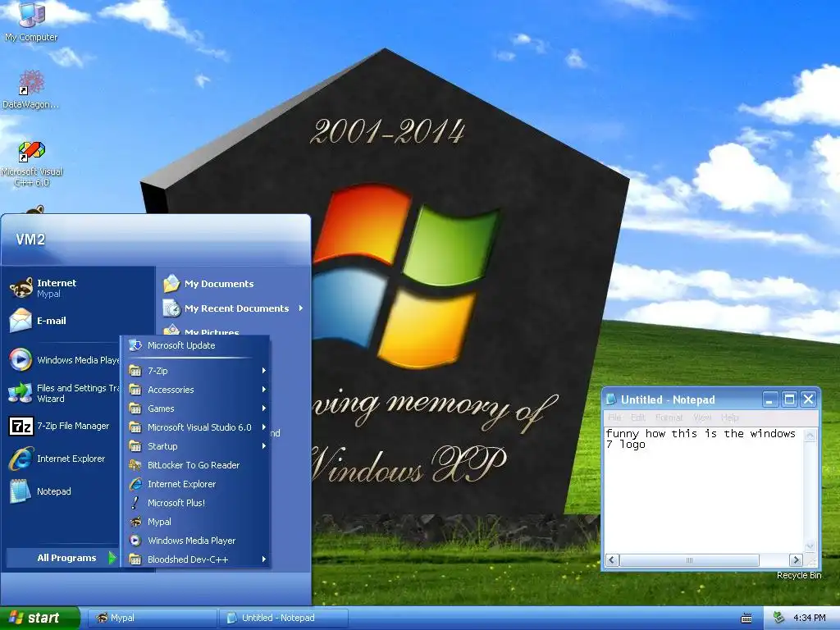Open Notepad's Help menu

coord(729,418)
